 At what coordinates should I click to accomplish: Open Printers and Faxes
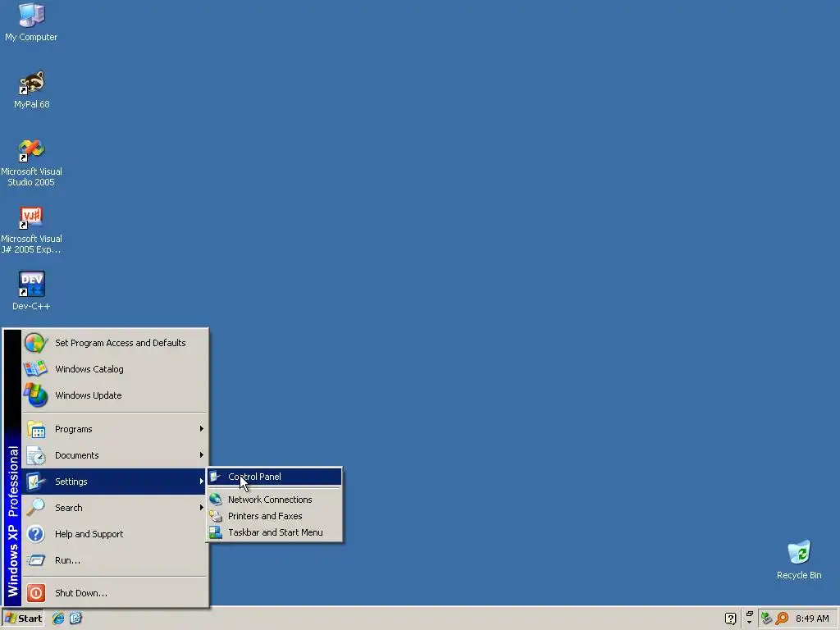274,516
